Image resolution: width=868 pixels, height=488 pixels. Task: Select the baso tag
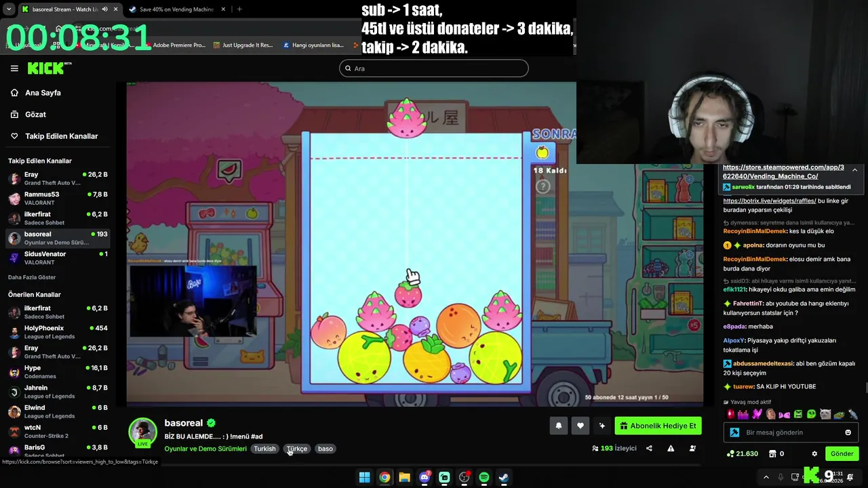(325, 449)
